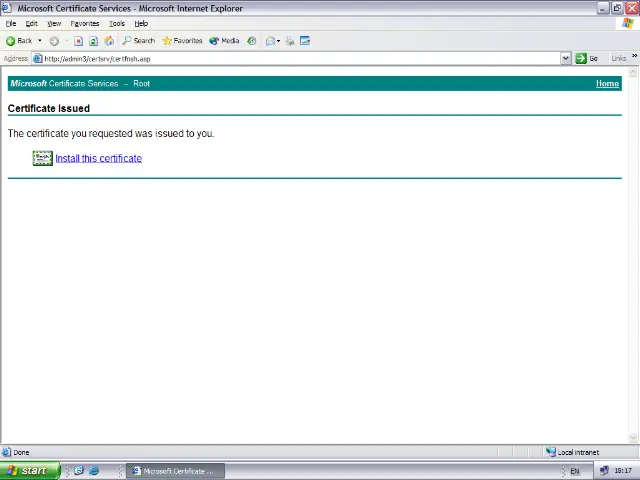Click scrollbar up arrow
The height and width of the screenshot is (480, 640).
633,72
